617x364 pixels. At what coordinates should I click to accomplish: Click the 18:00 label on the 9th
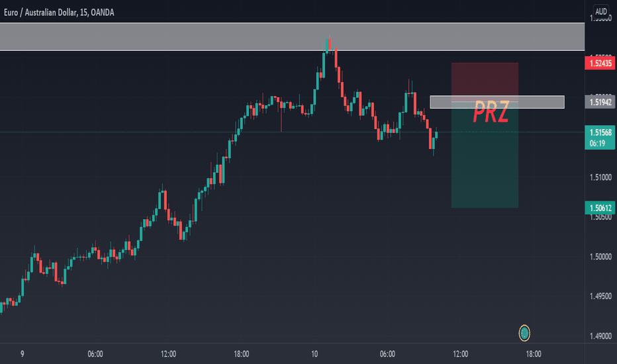(x=241, y=354)
